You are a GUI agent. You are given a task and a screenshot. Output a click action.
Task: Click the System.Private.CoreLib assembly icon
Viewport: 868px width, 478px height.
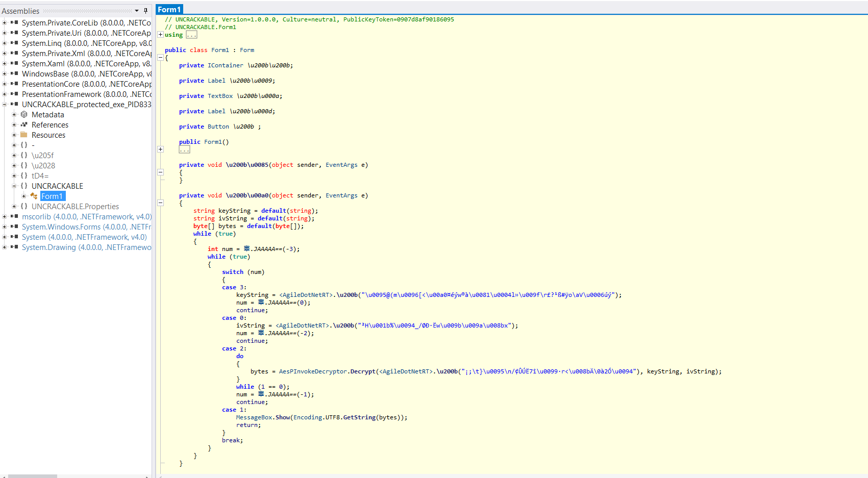point(14,22)
